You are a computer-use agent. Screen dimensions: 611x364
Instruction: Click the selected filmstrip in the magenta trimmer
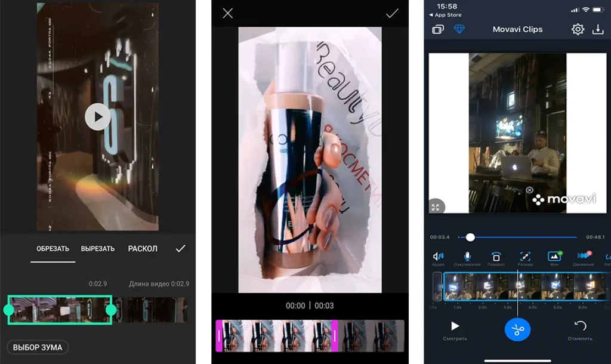(277, 335)
